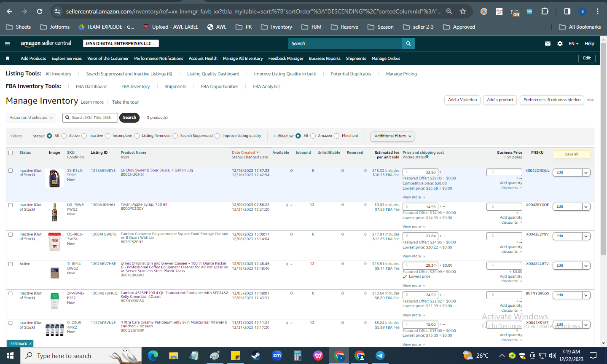Screen dimensions: 607x364
Task: Open Manage Pricing link
Action: pos(401,74)
